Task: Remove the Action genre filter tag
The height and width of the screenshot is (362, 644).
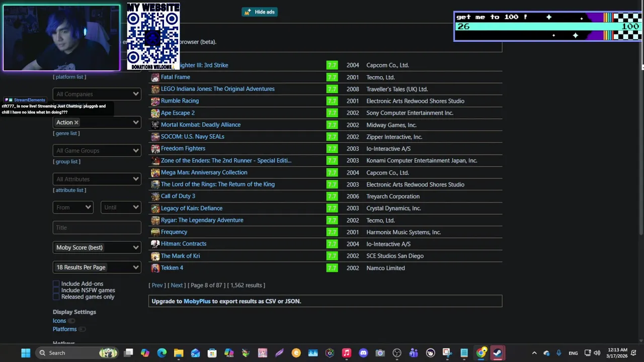Action: [x=76, y=123]
